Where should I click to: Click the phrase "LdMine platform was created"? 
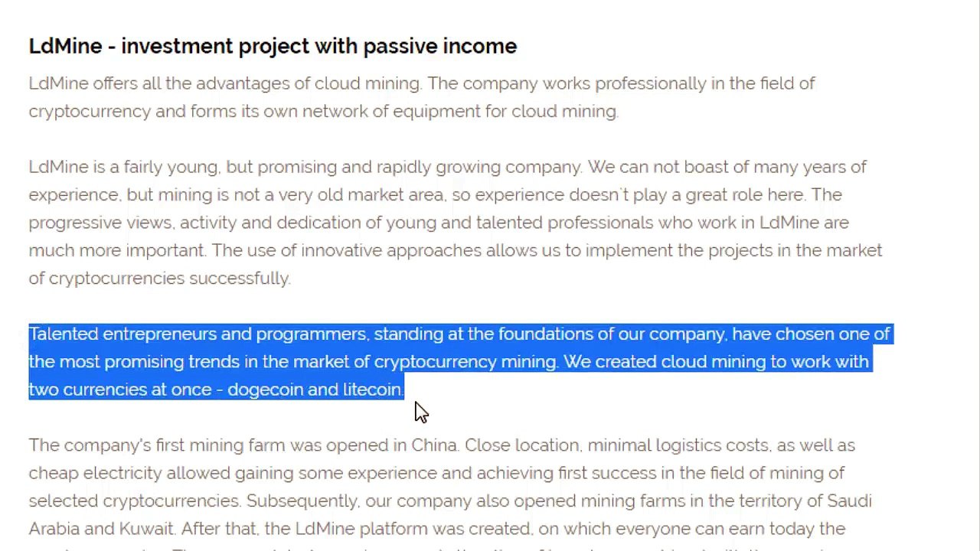[413, 529]
